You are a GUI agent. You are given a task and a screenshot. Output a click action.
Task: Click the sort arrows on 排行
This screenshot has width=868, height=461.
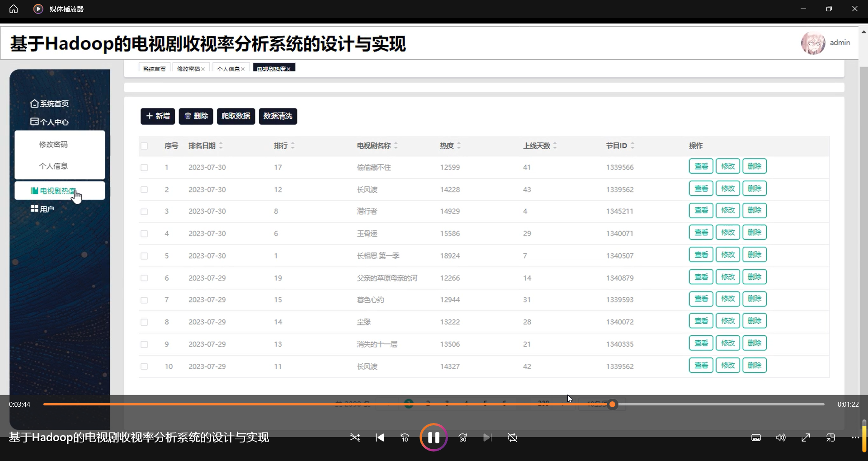[x=292, y=146]
